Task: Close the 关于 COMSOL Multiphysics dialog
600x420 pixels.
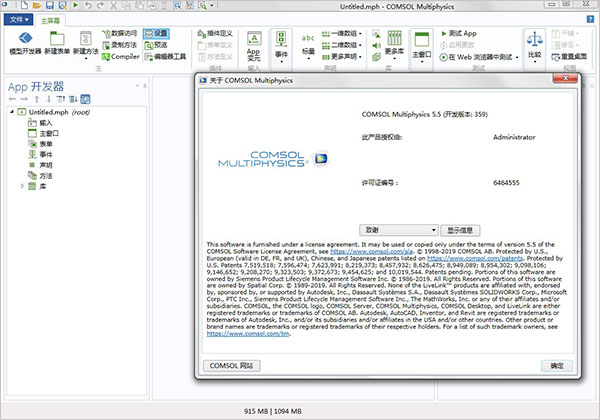Action: (566, 78)
